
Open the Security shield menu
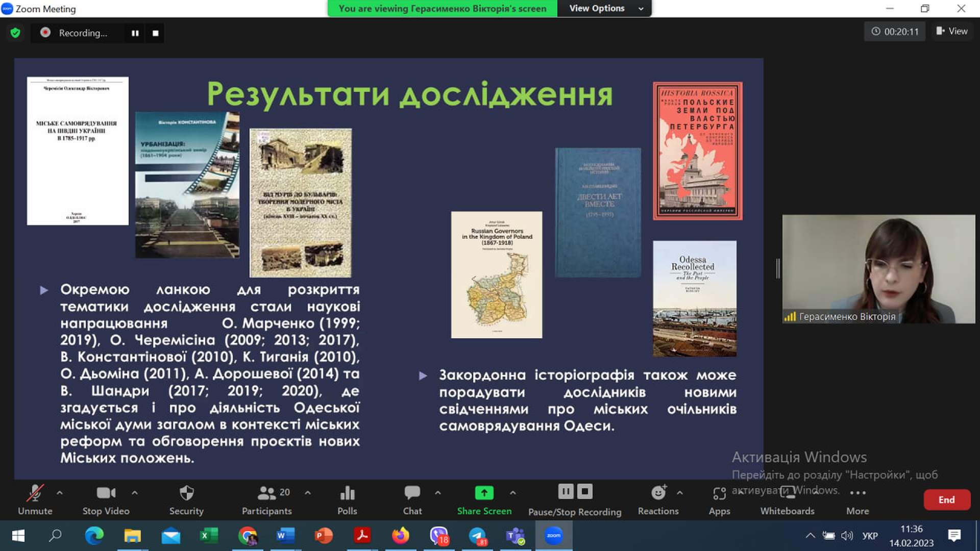click(186, 499)
